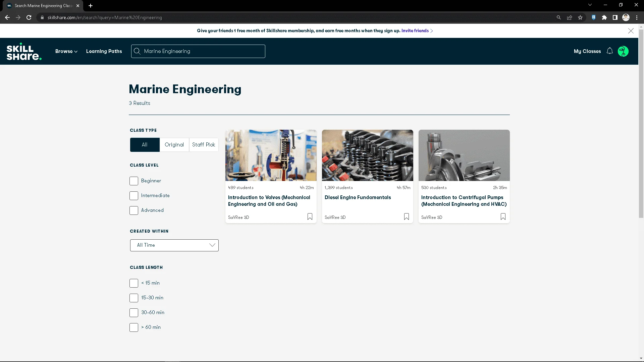Enable the Beginner class level filter
Viewport: 644px width, 362px height.
pyautogui.click(x=134, y=181)
